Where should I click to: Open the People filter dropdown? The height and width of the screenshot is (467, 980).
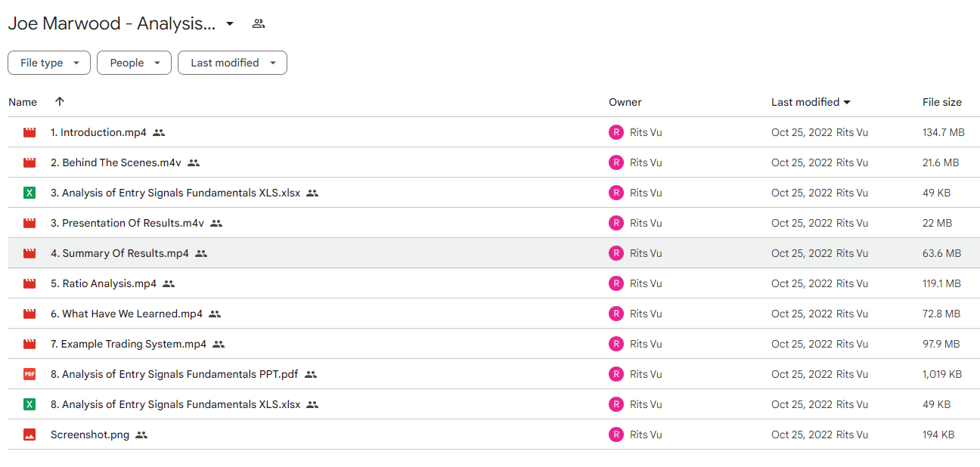pos(134,63)
